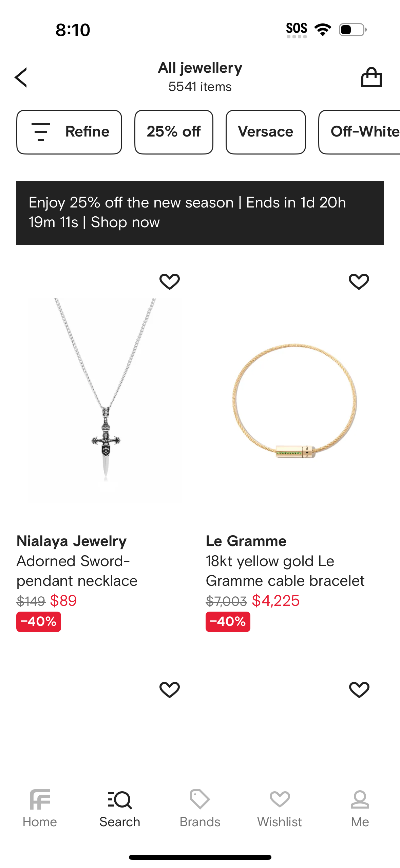The width and height of the screenshot is (400, 868).
Task: Go to the Home tab
Action: pos(40,808)
